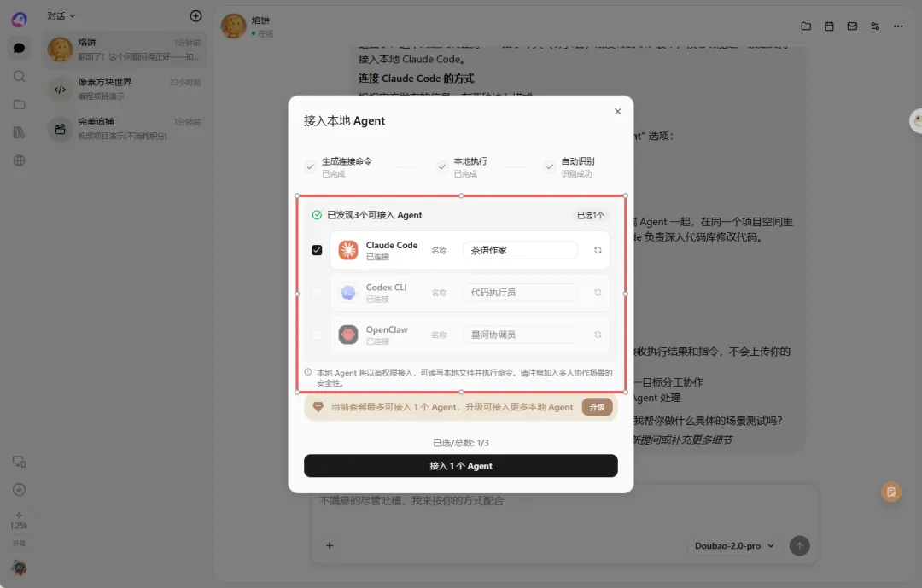Click the 烙饼 avatar in chat header
Screen dimensions: 922x588
coord(233,26)
